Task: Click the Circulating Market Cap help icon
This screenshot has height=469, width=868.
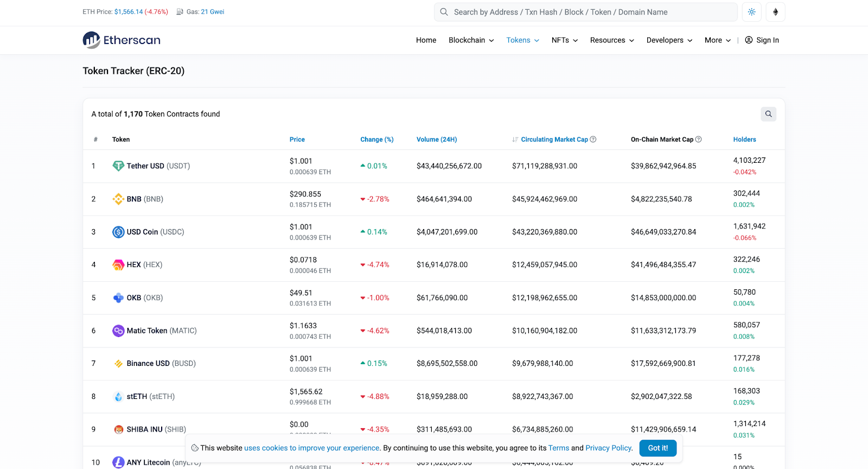Action: [x=593, y=140]
